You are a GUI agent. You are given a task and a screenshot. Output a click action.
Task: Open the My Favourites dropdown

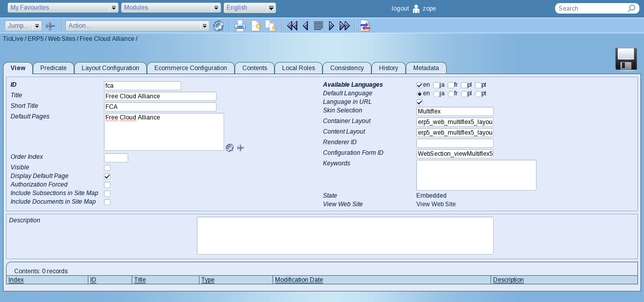coord(63,8)
